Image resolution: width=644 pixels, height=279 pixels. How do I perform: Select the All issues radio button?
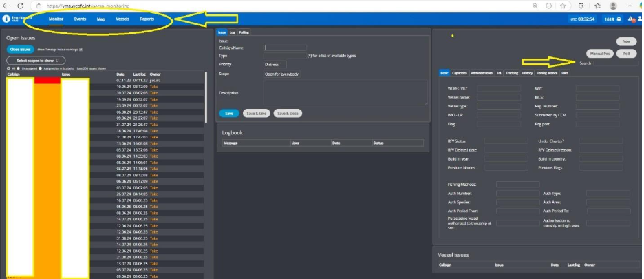click(9, 68)
